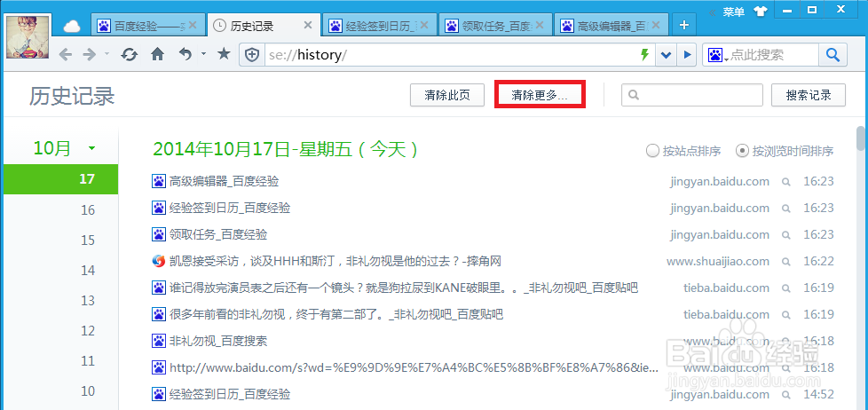Image resolution: width=868 pixels, height=410 pixels.
Task: Go forward with the forward arrow
Action: coord(89,53)
